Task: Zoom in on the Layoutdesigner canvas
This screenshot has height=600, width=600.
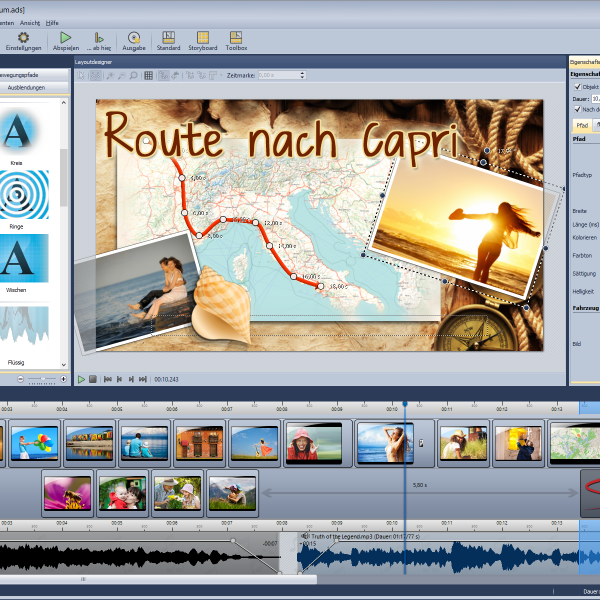Action: 110,75
